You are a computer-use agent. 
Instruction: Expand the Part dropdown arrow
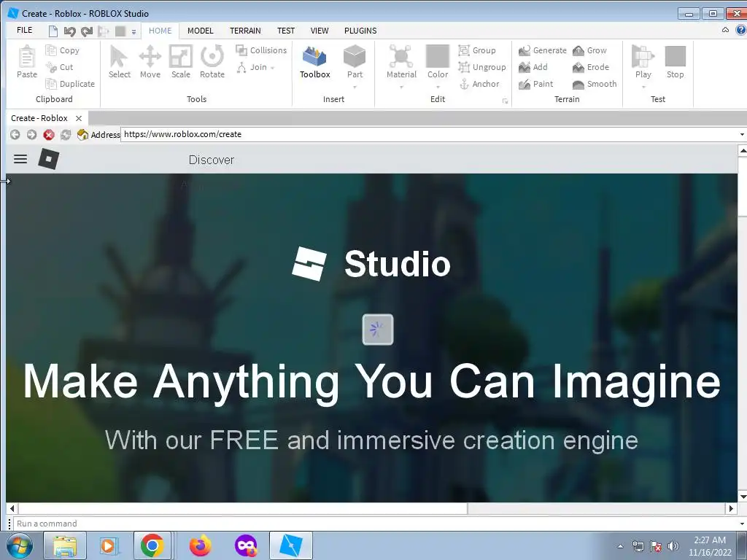(355, 87)
